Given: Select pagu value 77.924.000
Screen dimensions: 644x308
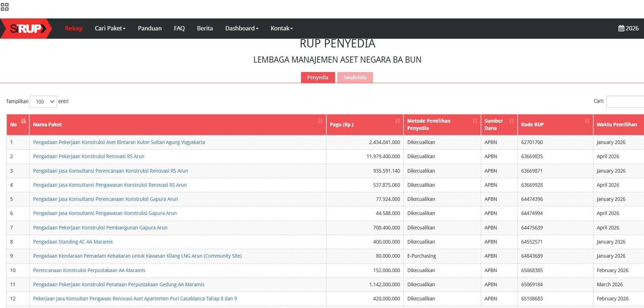Looking at the screenshot, I should (x=388, y=199).
